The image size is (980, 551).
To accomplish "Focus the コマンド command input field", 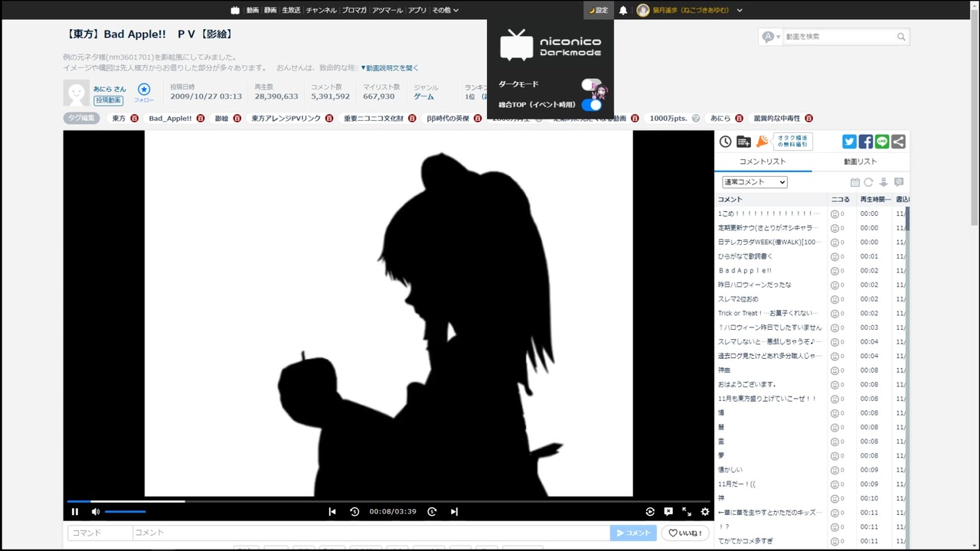I will pos(100,533).
